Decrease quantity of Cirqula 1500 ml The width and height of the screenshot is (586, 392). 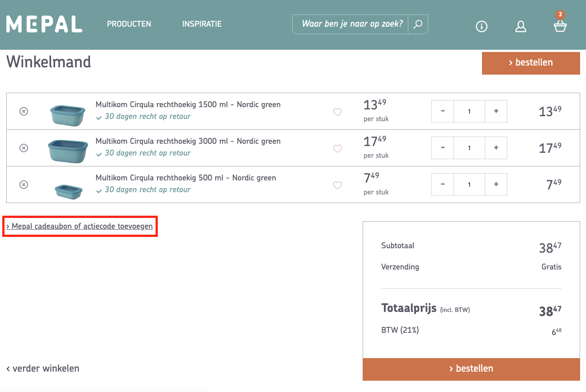pyautogui.click(x=443, y=111)
